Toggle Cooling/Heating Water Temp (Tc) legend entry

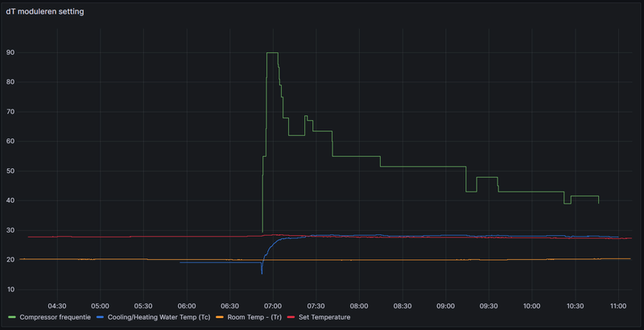pos(159,317)
